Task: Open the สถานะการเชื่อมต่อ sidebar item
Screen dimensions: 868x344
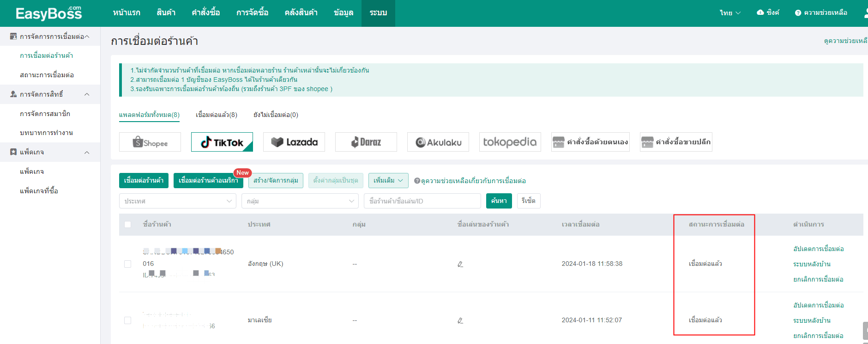Action: 47,75
